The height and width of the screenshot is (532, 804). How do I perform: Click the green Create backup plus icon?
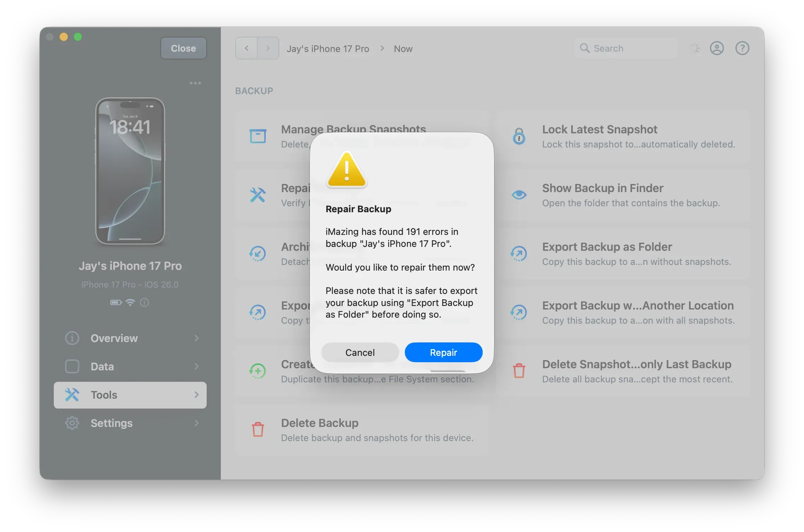coord(258,371)
